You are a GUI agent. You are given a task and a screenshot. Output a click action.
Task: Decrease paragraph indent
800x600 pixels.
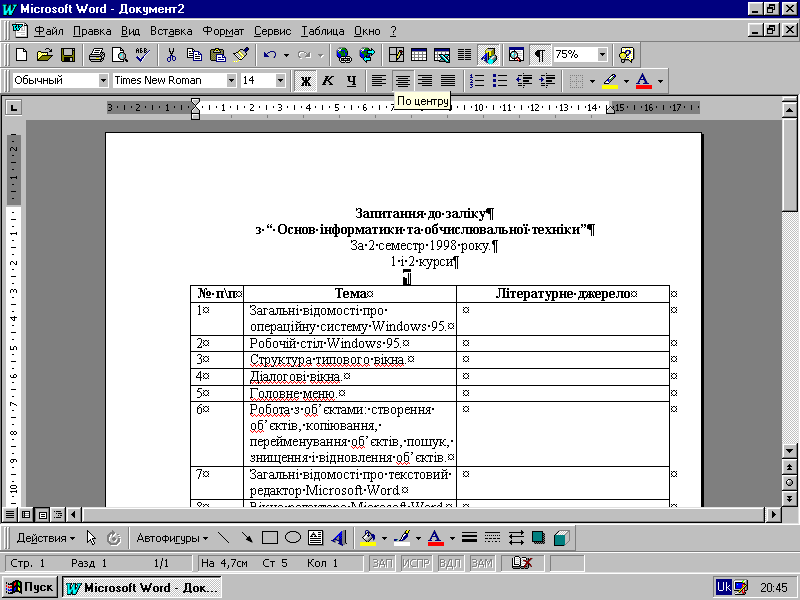(x=523, y=81)
